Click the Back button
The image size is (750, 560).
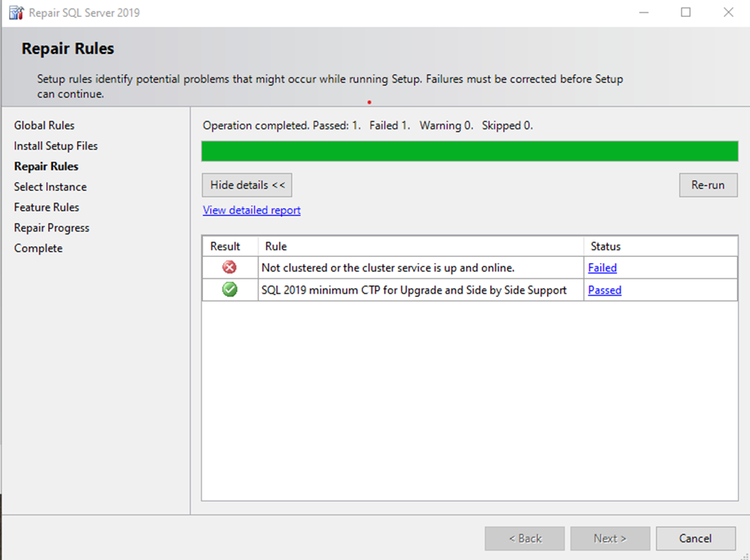525,538
